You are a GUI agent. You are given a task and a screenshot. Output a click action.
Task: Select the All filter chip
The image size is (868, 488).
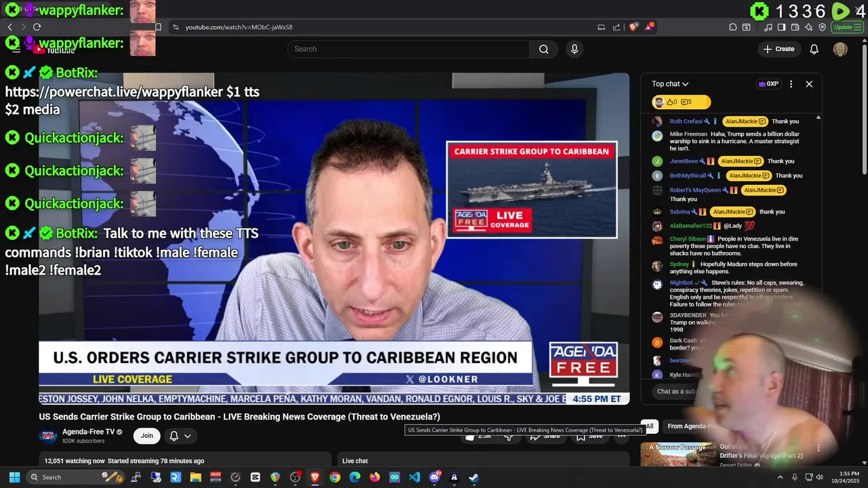click(x=650, y=426)
